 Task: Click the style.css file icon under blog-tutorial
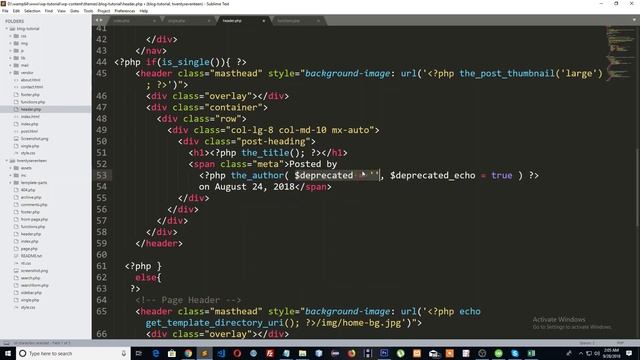click(16, 153)
